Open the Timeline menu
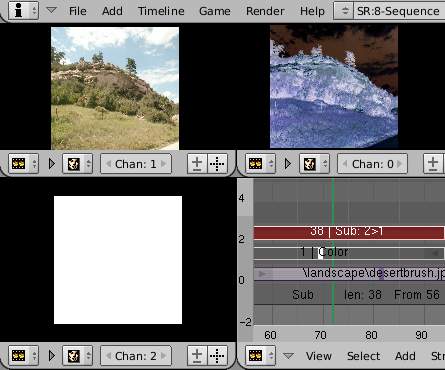The height and width of the screenshot is (370, 445). [x=161, y=11]
